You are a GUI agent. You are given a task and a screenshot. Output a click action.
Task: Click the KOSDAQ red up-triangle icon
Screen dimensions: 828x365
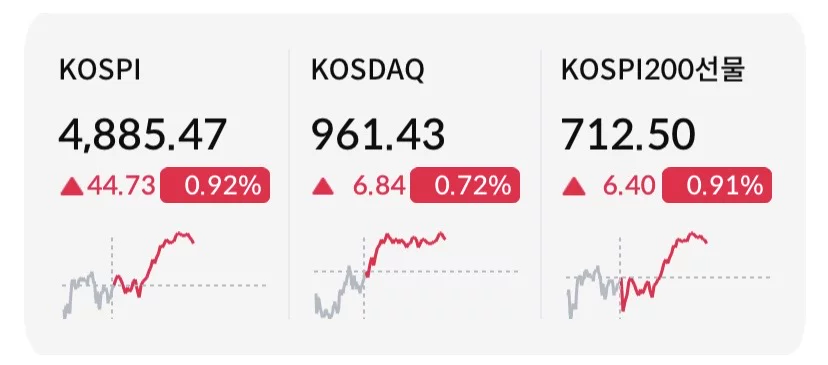[323, 186]
